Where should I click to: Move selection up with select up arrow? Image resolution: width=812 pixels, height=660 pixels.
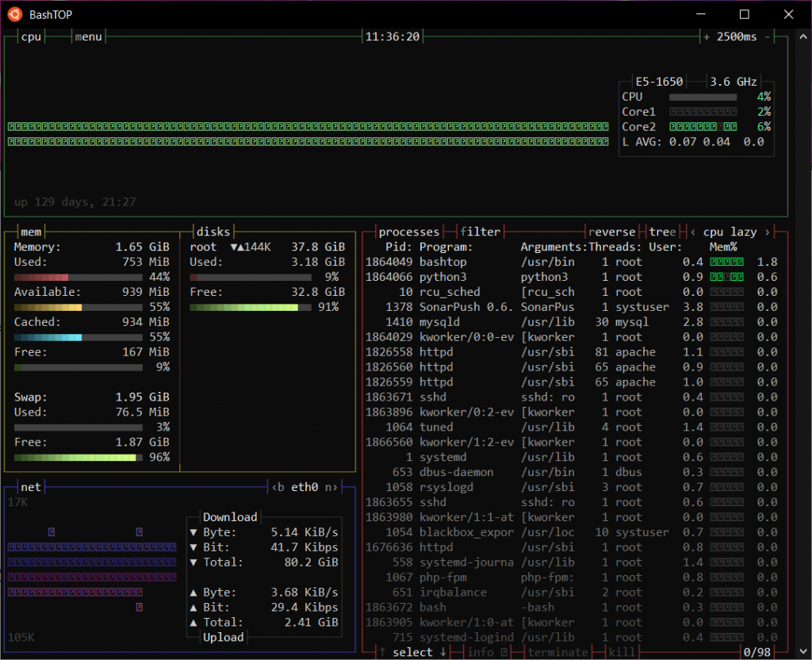click(x=382, y=652)
